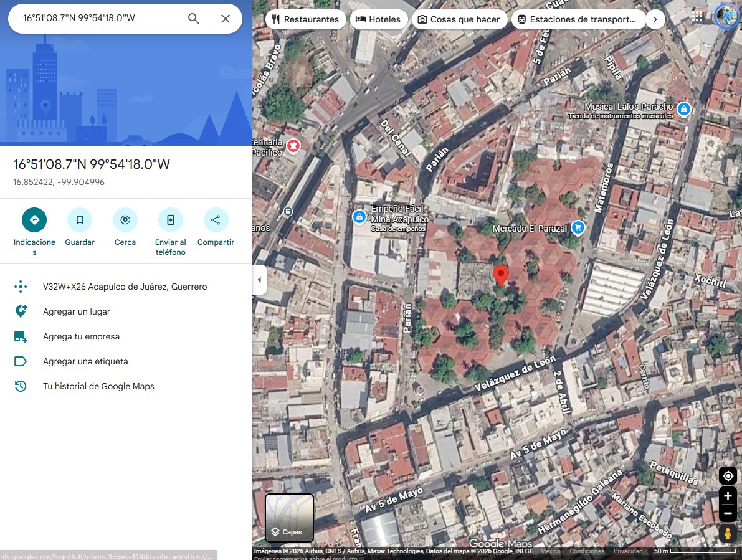The height and width of the screenshot is (560, 742).
Task: Collapse the side panel with arrow tab
Action: pos(259,280)
